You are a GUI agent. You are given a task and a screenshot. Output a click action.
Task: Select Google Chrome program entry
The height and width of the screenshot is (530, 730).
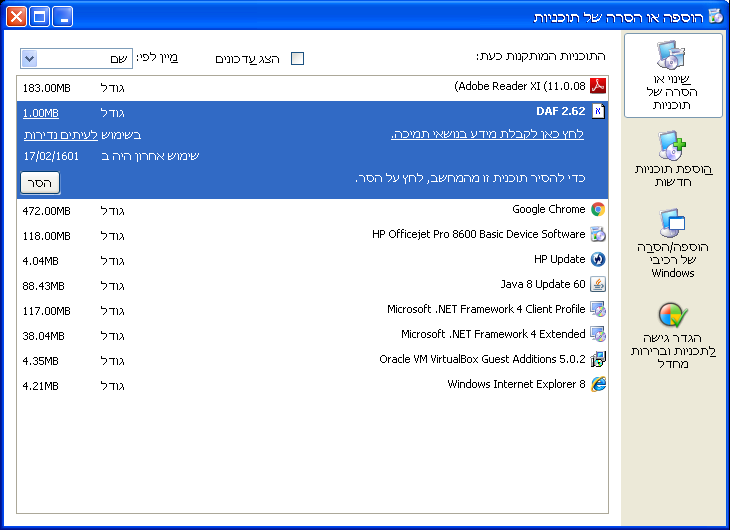[312, 211]
